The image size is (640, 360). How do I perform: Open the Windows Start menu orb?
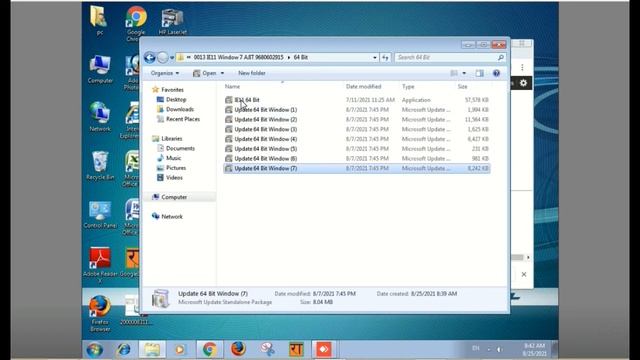(x=95, y=350)
